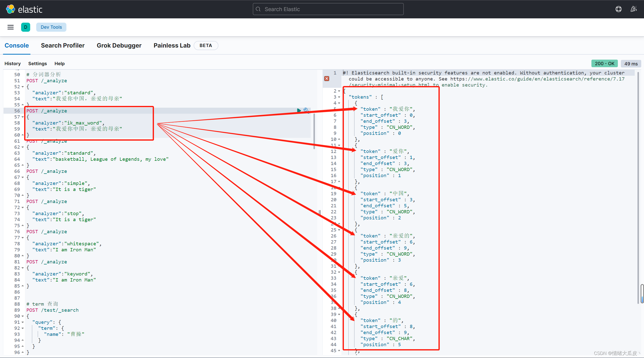Open the History menu
This screenshot has height=358, width=644.
click(13, 64)
